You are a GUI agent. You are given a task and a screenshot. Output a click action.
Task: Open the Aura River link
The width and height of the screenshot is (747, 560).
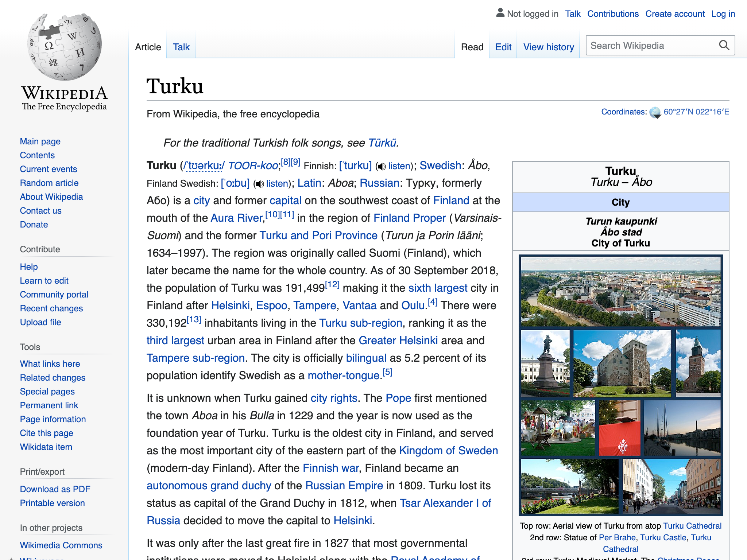point(237,218)
